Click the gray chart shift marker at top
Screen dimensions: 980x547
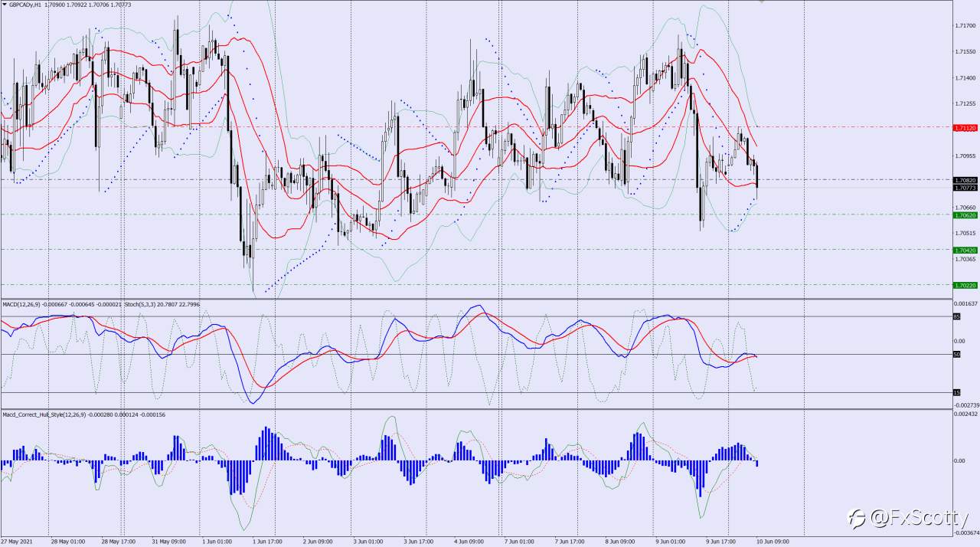point(762,2)
